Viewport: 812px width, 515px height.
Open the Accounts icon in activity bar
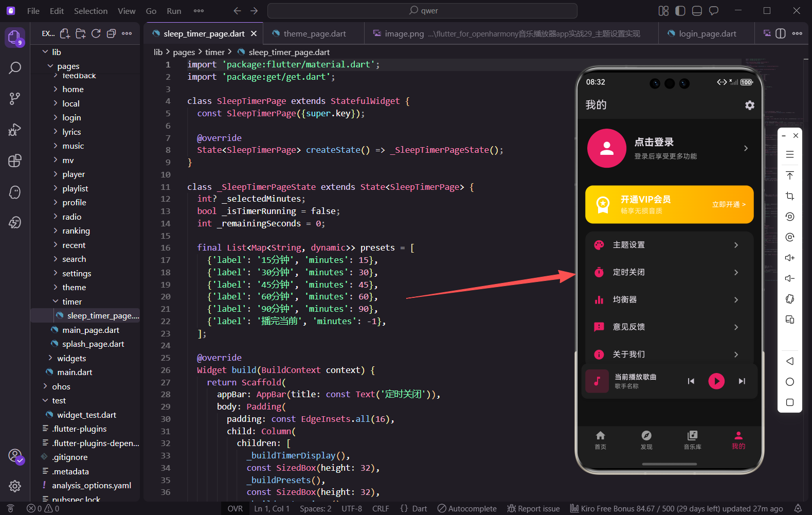(15, 456)
